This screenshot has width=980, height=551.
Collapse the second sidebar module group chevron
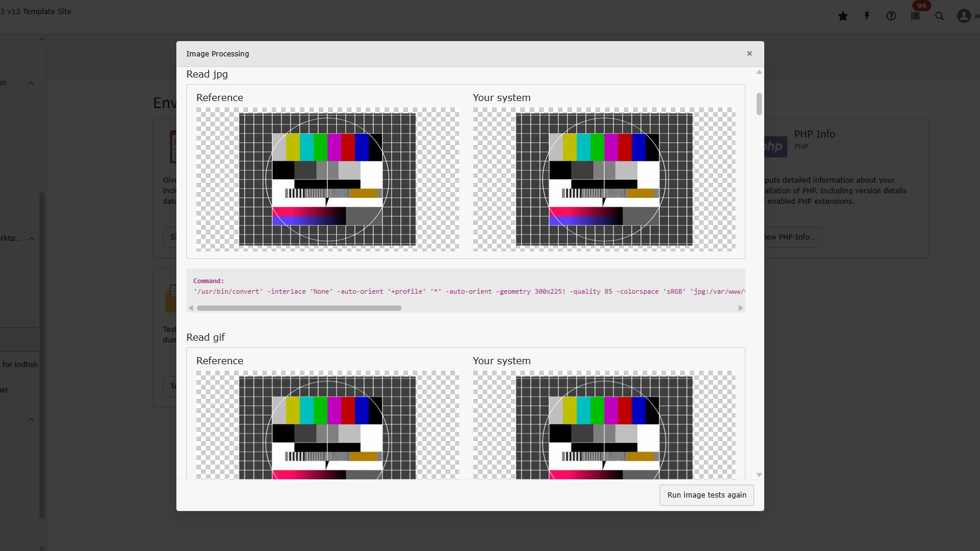coord(31,238)
